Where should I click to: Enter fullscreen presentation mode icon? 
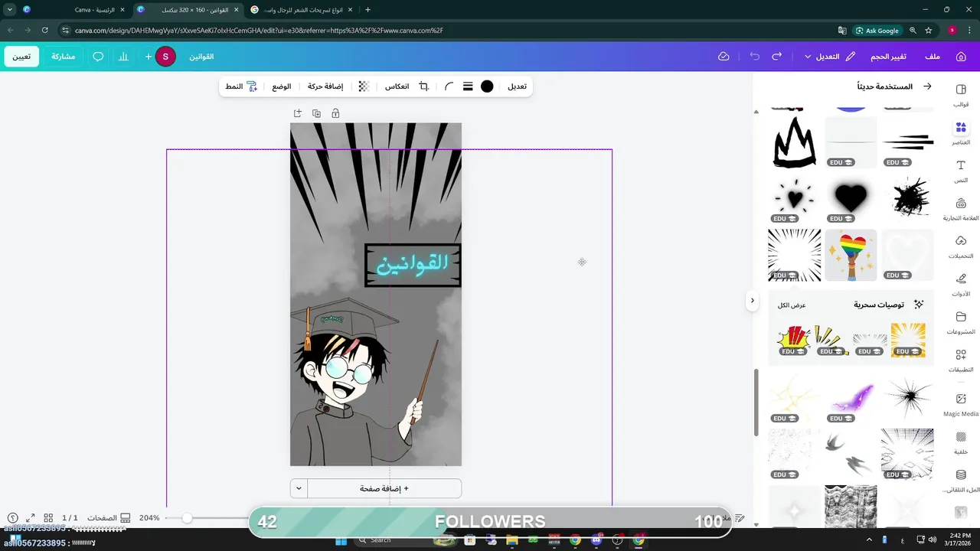(x=31, y=518)
